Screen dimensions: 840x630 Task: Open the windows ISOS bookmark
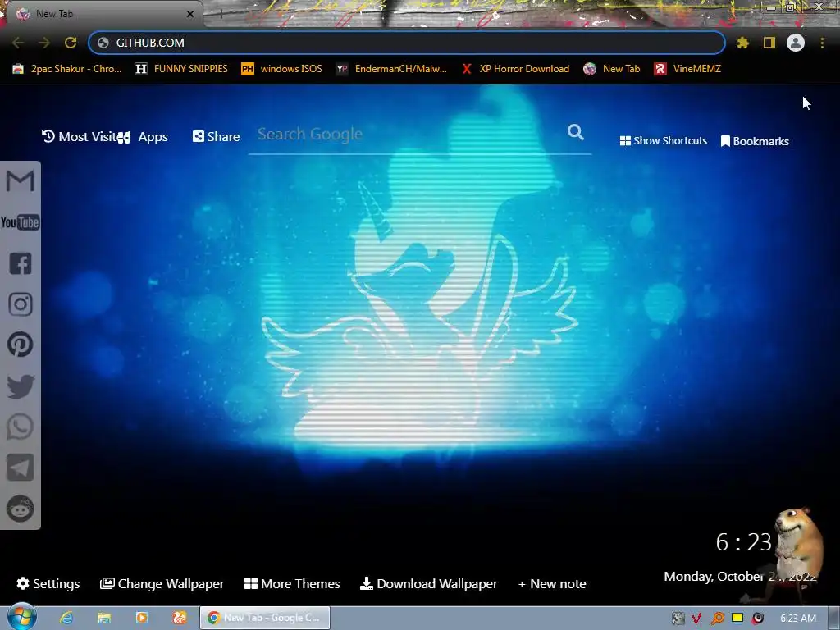[x=282, y=69]
